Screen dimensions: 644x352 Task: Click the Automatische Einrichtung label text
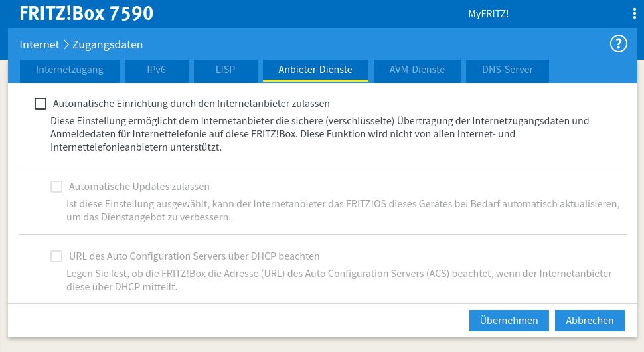[x=191, y=104]
